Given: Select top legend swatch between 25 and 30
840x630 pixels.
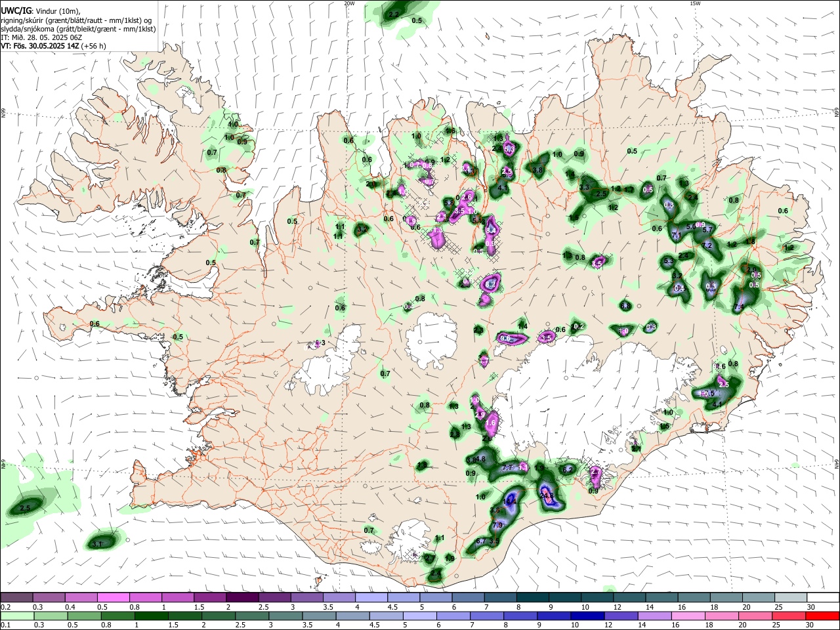Looking at the screenshot, I should point(790,598).
